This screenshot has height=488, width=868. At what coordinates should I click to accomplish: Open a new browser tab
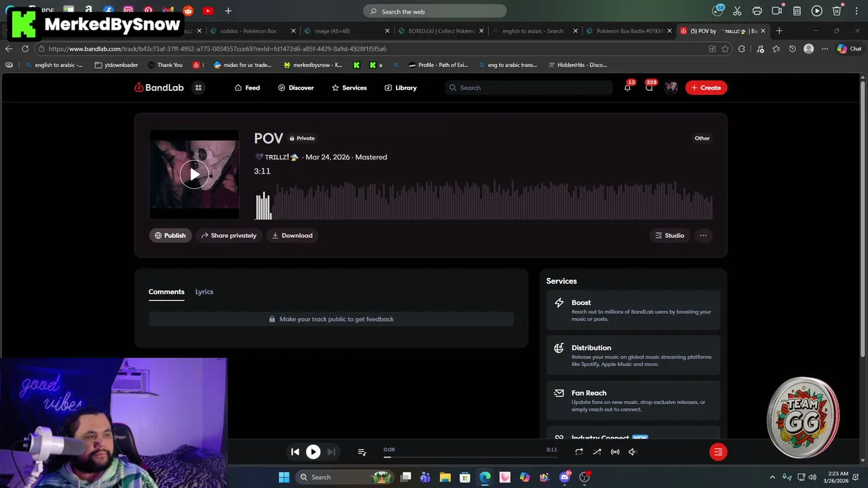(x=779, y=30)
